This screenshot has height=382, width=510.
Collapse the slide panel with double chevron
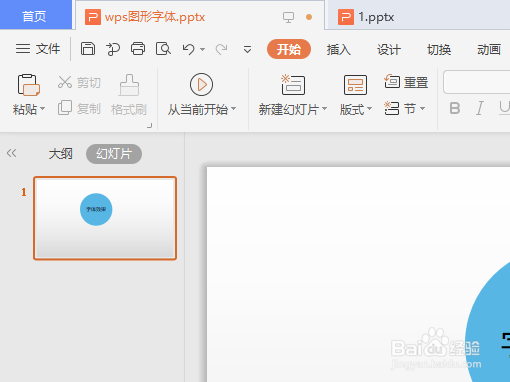click(x=11, y=153)
